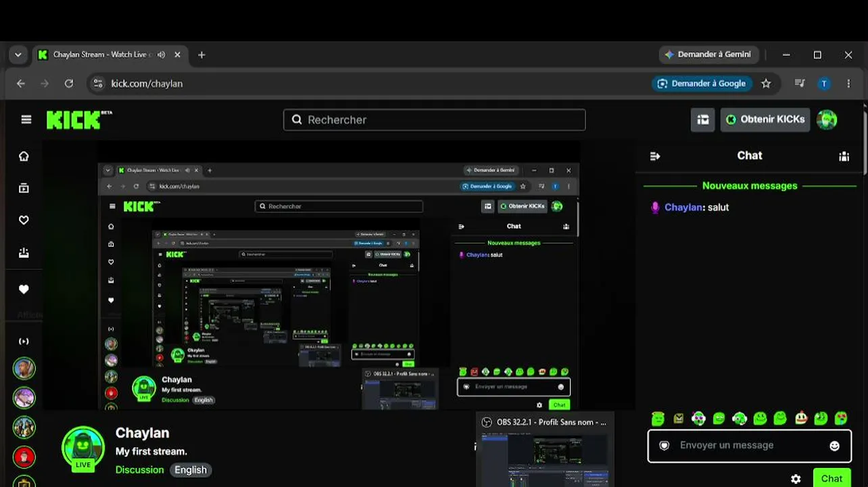Open a new browser tab
The image size is (868, 487).
pos(201,55)
